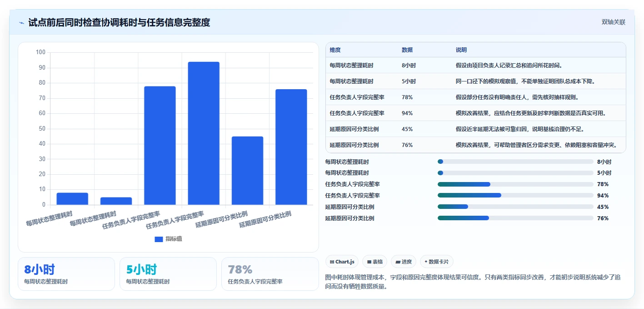Click the 维度 column header
Screen dimensions: 644x309
pyautogui.click(x=335, y=50)
